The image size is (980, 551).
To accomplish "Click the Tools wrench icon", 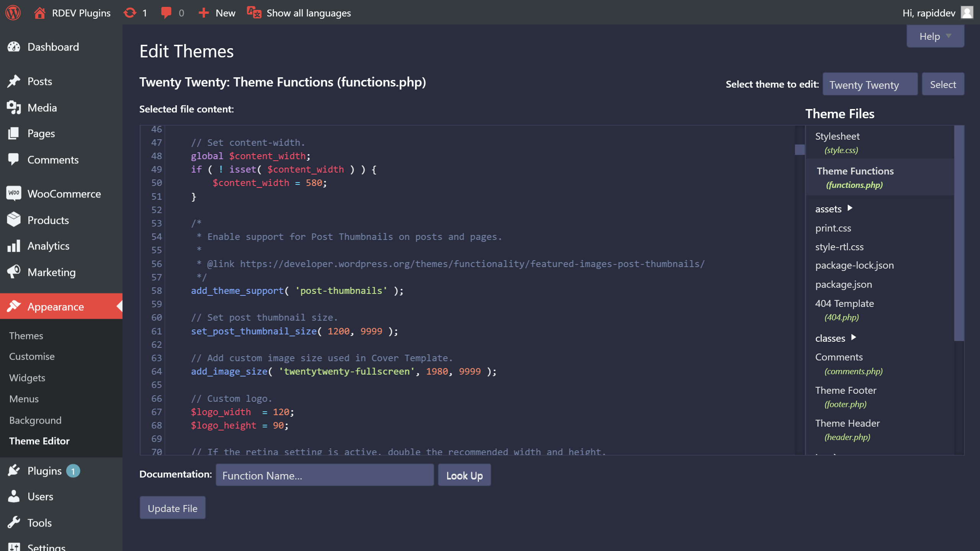I will [14, 522].
